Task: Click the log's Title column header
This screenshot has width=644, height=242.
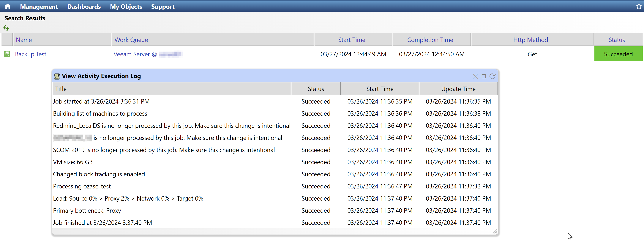Action: coord(172,89)
